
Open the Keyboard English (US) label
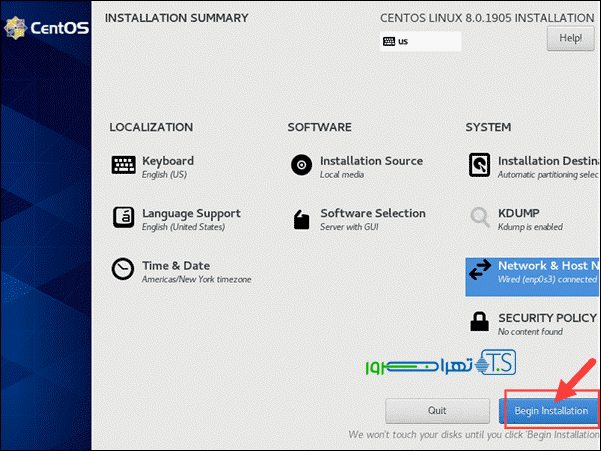(x=164, y=175)
